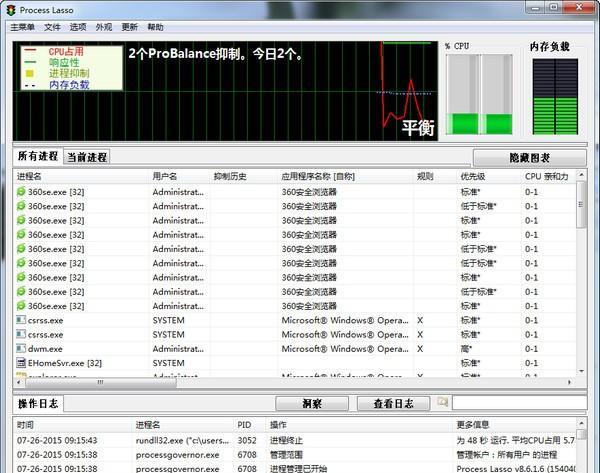Click the 内存负载 memory meter bars

(x=555, y=97)
